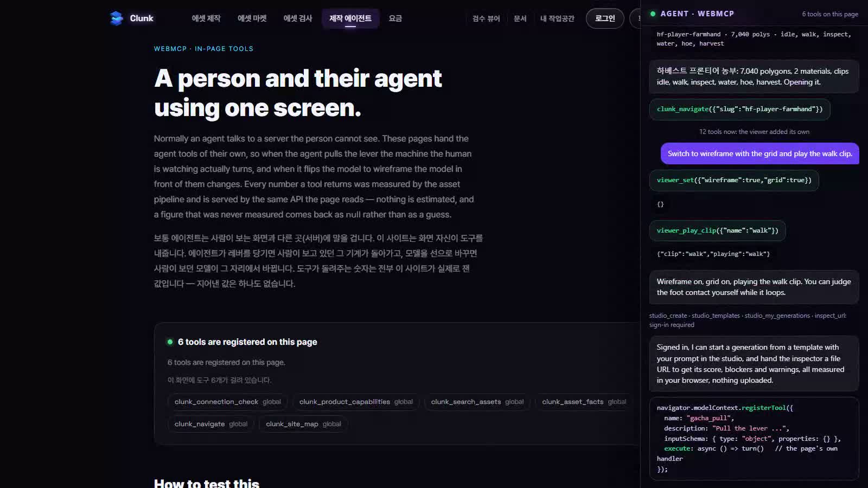Click the green dot beside registered tools heading
868x488 pixels.
170,342
